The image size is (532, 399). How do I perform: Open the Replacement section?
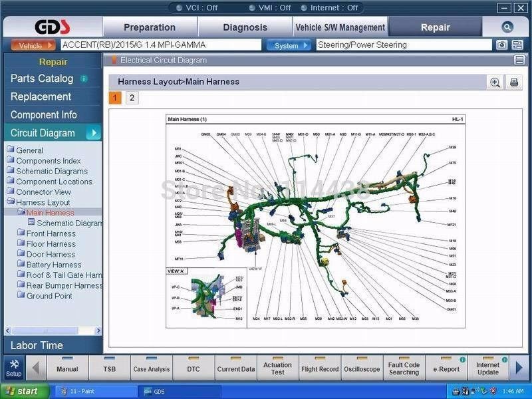[x=41, y=96]
